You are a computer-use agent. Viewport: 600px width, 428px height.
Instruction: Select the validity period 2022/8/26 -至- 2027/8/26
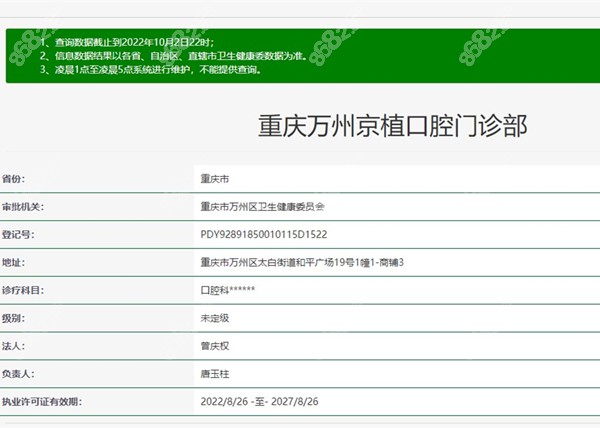pyautogui.click(x=259, y=402)
